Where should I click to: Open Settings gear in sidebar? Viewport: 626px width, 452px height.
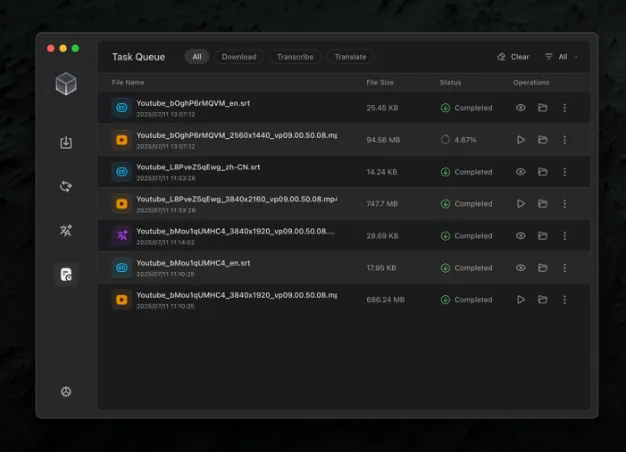point(66,392)
